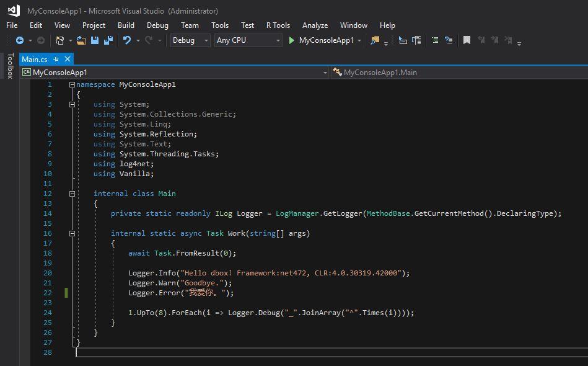Click the Navigate Backward arrow icon

tap(19, 40)
